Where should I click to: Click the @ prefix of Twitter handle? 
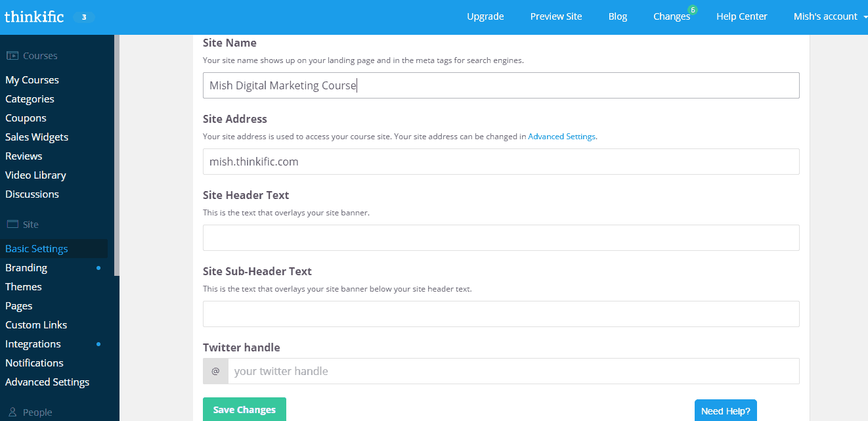tap(215, 371)
